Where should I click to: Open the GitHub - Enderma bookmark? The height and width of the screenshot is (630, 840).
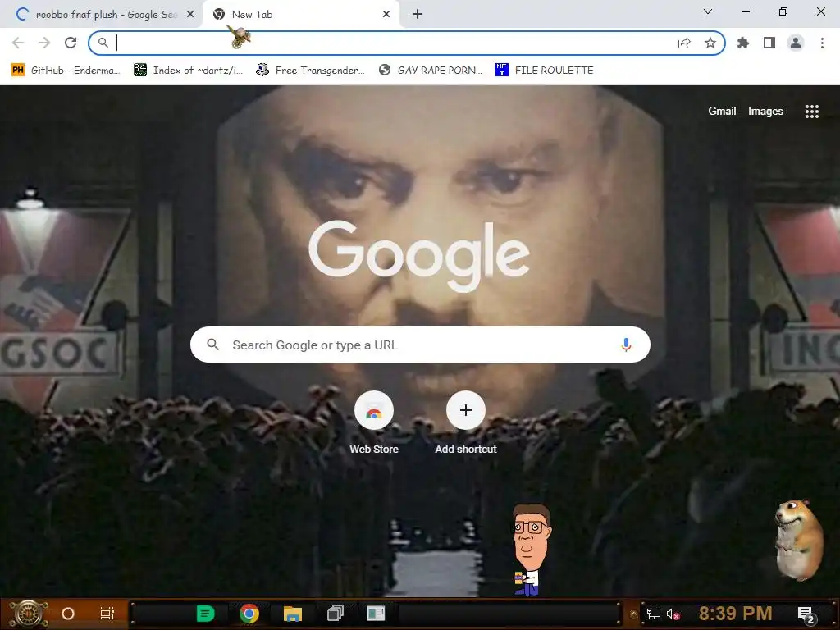(66, 71)
